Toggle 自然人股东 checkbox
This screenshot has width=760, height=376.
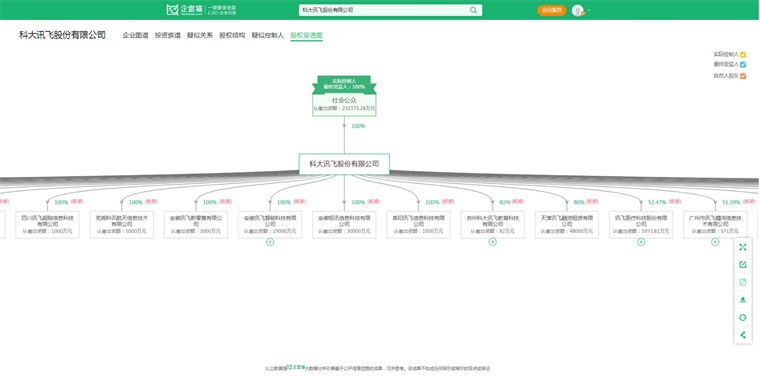[x=743, y=76]
